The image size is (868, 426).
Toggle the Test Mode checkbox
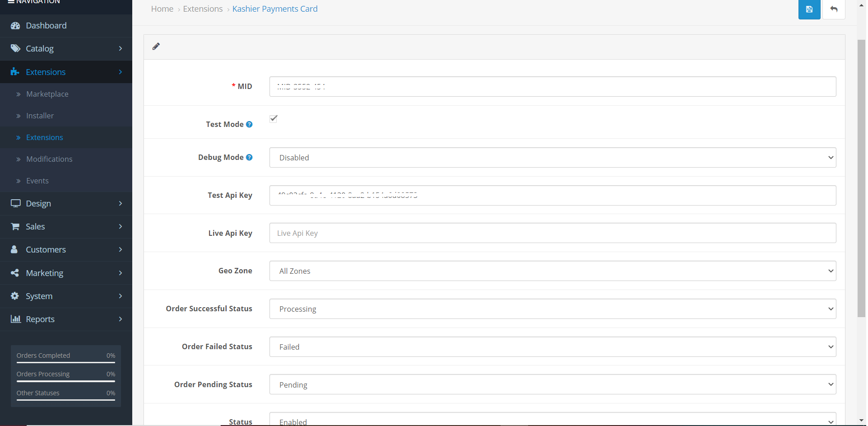(274, 119)
